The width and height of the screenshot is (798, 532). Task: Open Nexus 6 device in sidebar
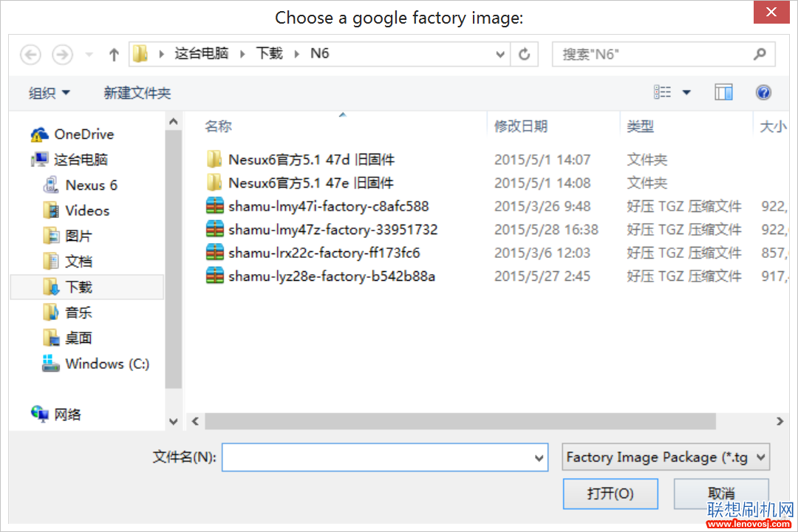click(81, 185)
